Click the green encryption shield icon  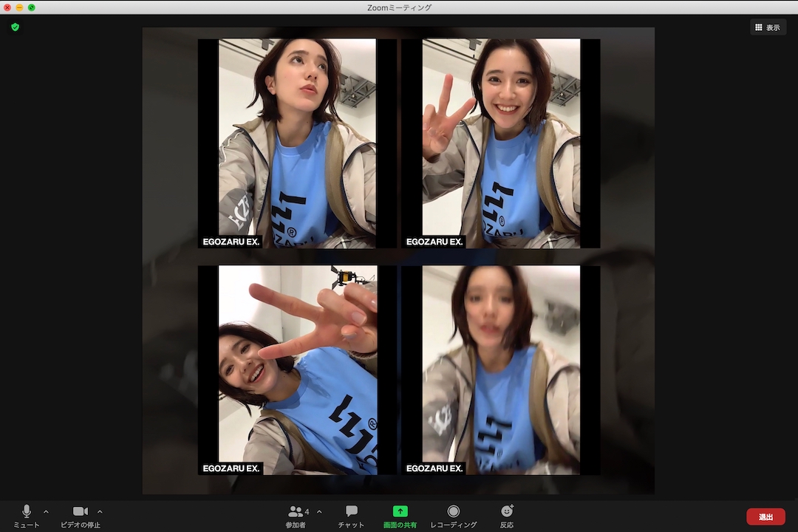point(15,27)
